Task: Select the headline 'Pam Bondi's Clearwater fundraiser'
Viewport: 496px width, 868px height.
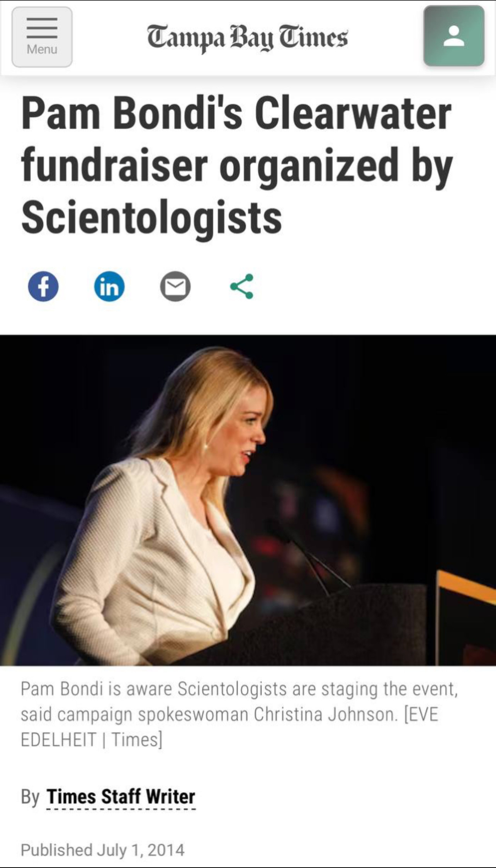Action: (236, 141)
